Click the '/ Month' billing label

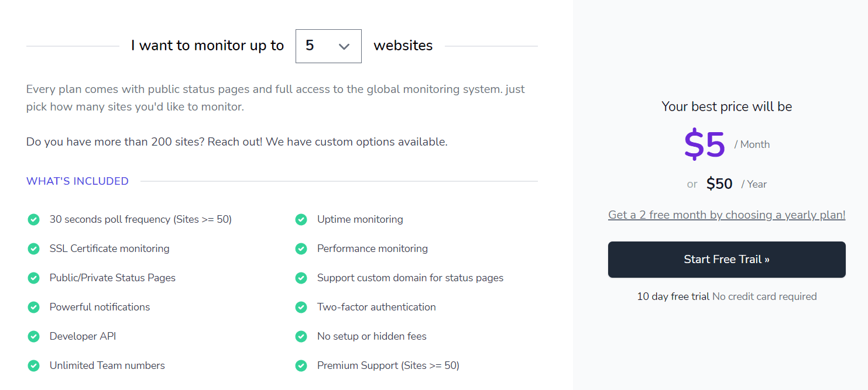coord(752,144)
